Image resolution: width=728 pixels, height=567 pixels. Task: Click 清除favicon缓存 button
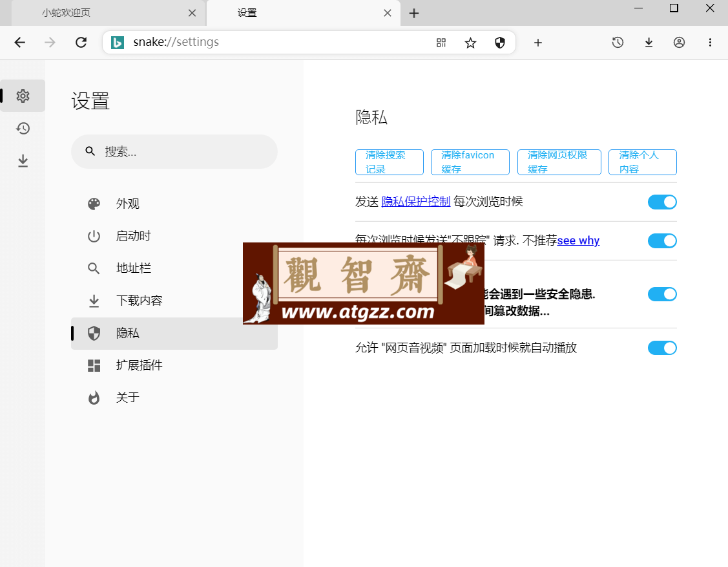[x=470, y=162]
